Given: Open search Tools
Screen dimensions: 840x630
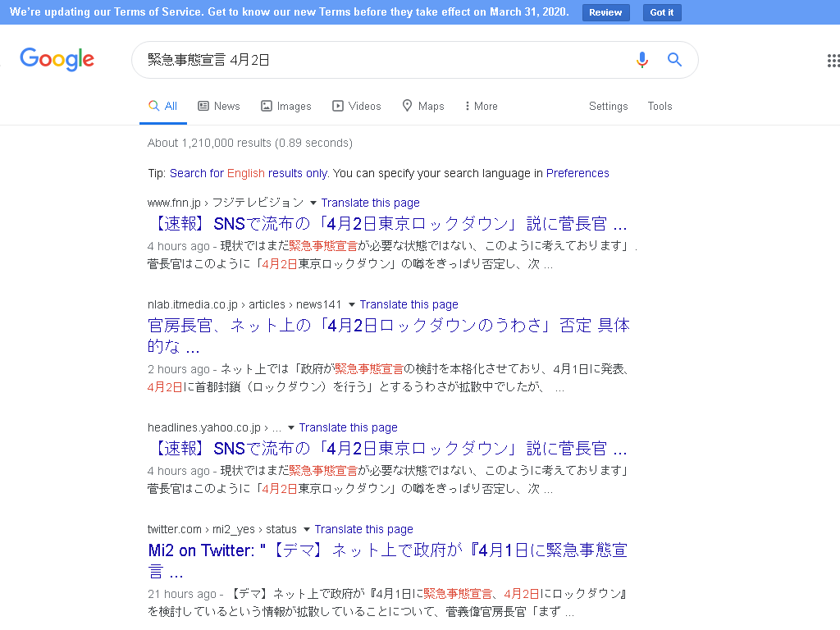Looking at the screenshot, I should click(660, 106).
